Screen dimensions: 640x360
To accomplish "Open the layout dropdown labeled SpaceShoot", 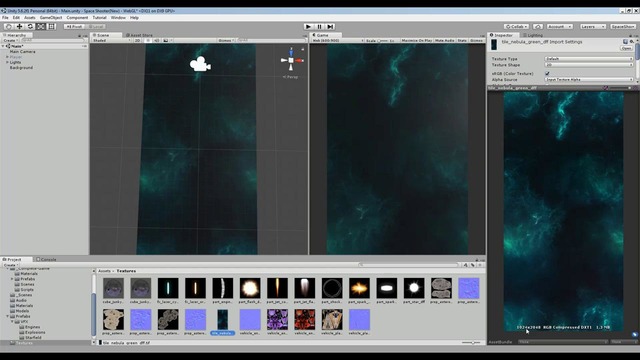I will pyautogui.click(x=622, y=27).
